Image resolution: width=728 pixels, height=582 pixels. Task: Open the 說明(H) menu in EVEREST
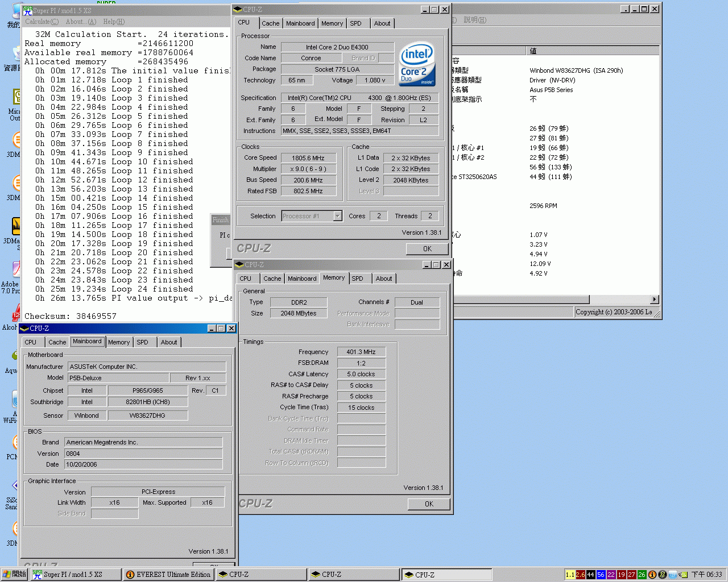tap(475, 20)
